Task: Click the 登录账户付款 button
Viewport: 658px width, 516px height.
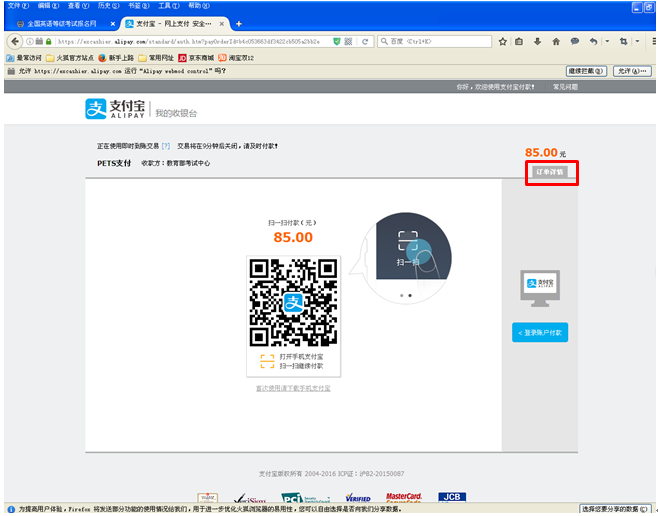Action: point(540,332)
